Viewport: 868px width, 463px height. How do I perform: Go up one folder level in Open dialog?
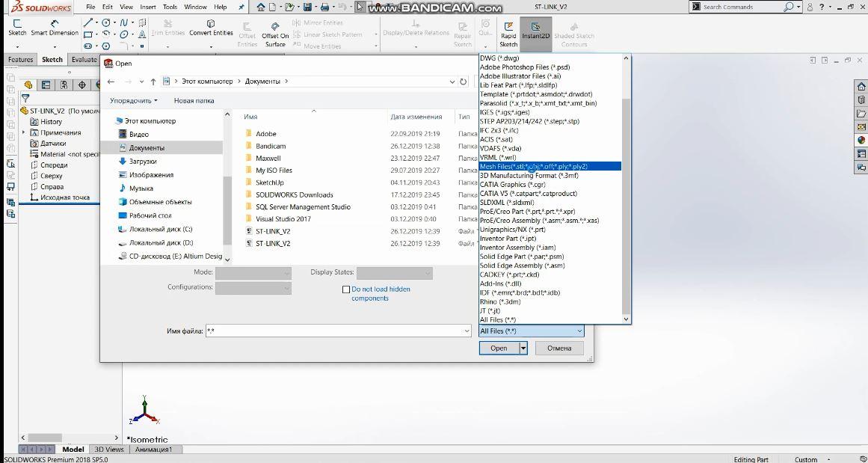(153, 82)
